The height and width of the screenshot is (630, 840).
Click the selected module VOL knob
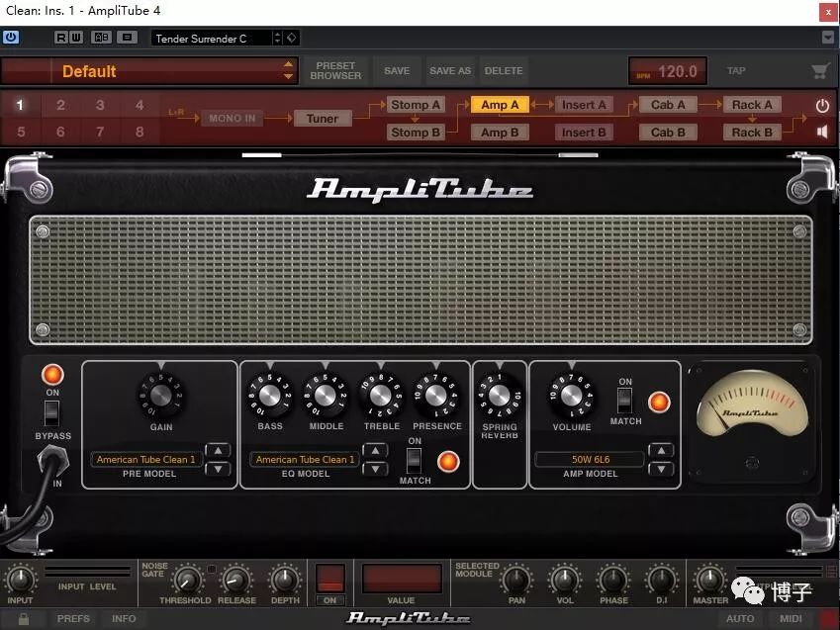point(565,580)
